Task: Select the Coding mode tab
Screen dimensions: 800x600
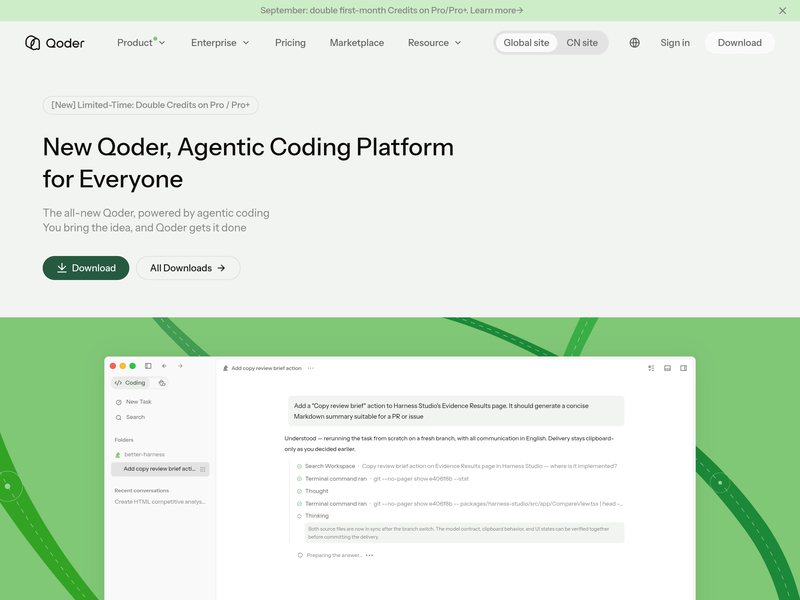Action: click(x=131, y=383)
